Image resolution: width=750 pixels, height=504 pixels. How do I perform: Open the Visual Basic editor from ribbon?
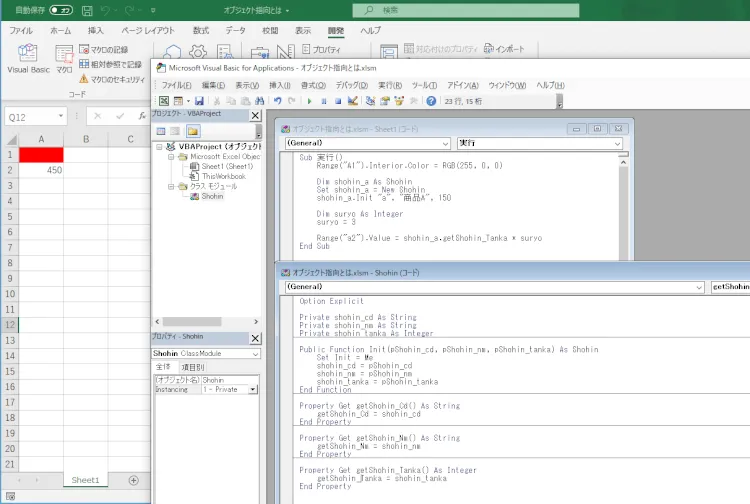click(28, 58)
